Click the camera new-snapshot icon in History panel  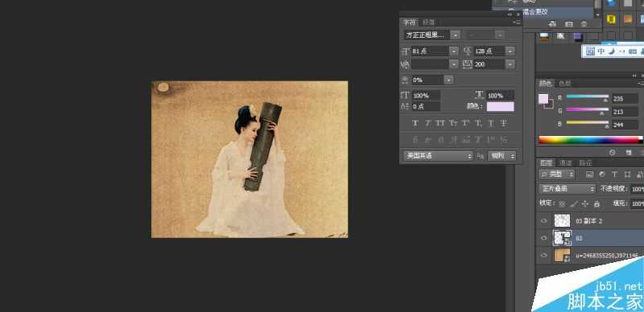(569, 24)
